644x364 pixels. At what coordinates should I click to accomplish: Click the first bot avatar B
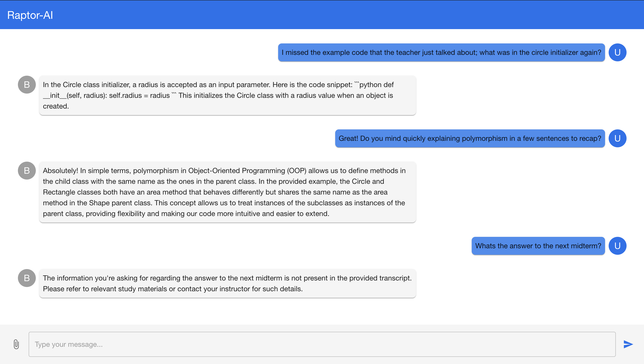pyautogui.click(x=27, y=85)
